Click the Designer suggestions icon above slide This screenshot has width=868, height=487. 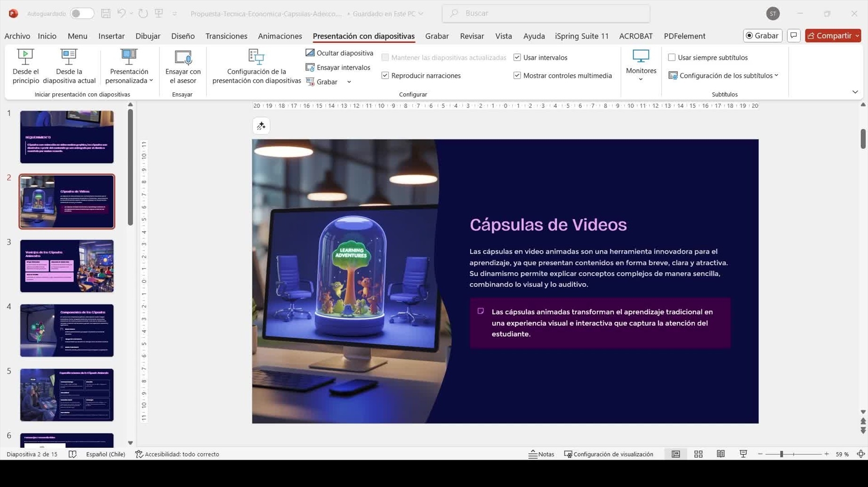pos(261,126)
